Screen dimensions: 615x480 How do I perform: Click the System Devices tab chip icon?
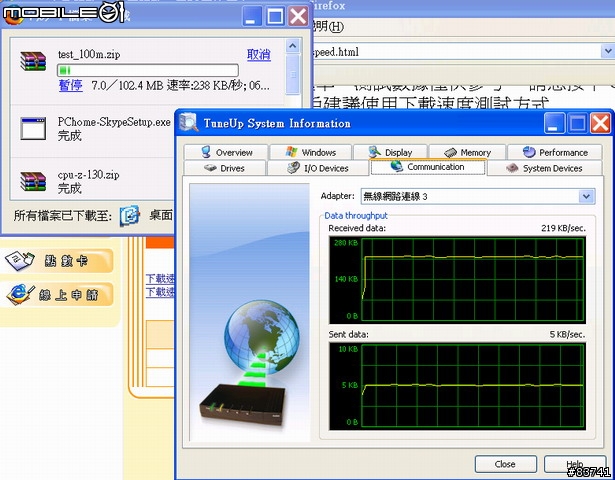click(x=512, y=168)
